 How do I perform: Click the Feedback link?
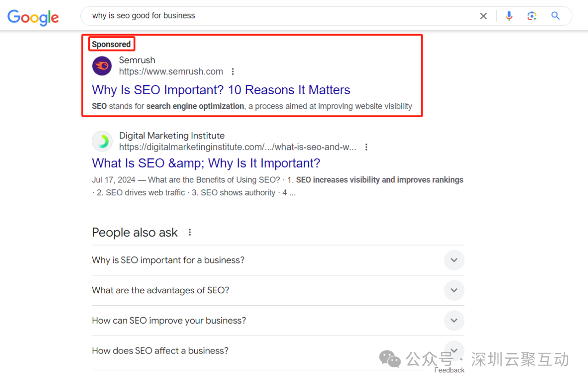tap(449, 370)
